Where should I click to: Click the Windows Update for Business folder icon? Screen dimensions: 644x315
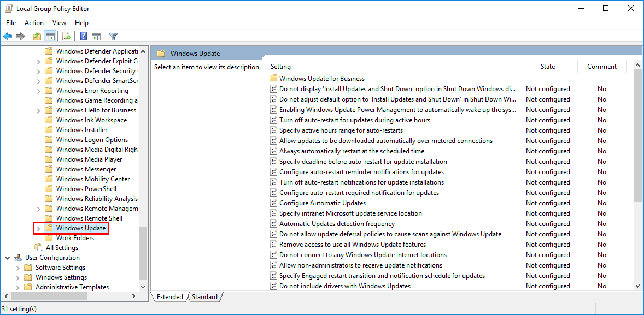[273, 78]
